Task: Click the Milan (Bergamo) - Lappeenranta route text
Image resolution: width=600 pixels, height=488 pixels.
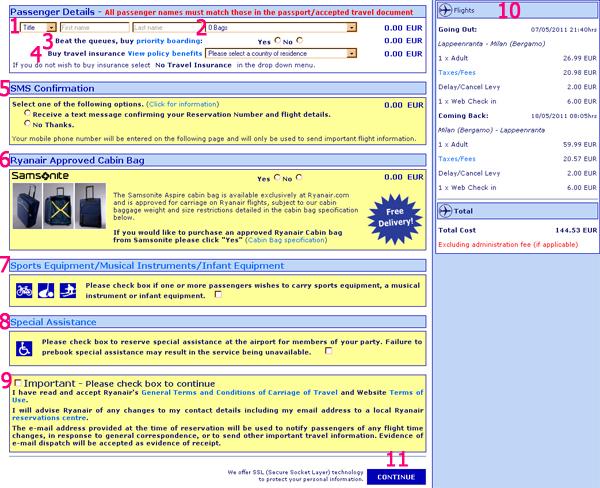Action: pos(491,130)
